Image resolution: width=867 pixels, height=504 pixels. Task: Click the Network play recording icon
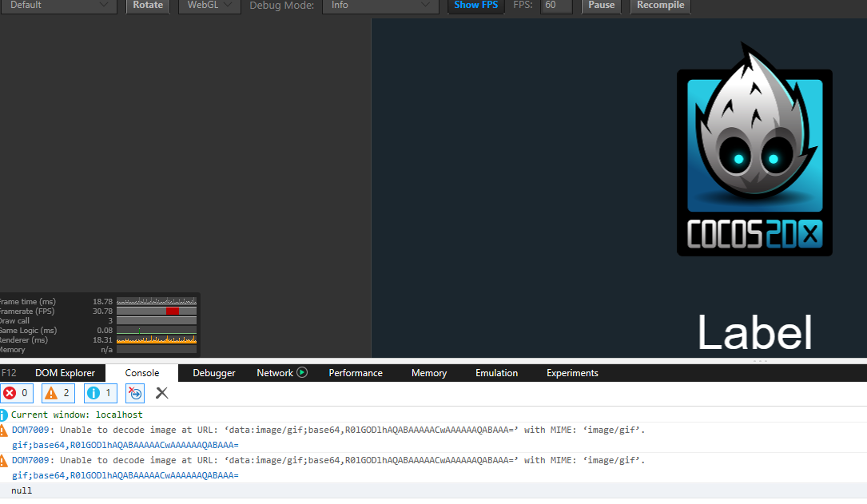point(302,372)
